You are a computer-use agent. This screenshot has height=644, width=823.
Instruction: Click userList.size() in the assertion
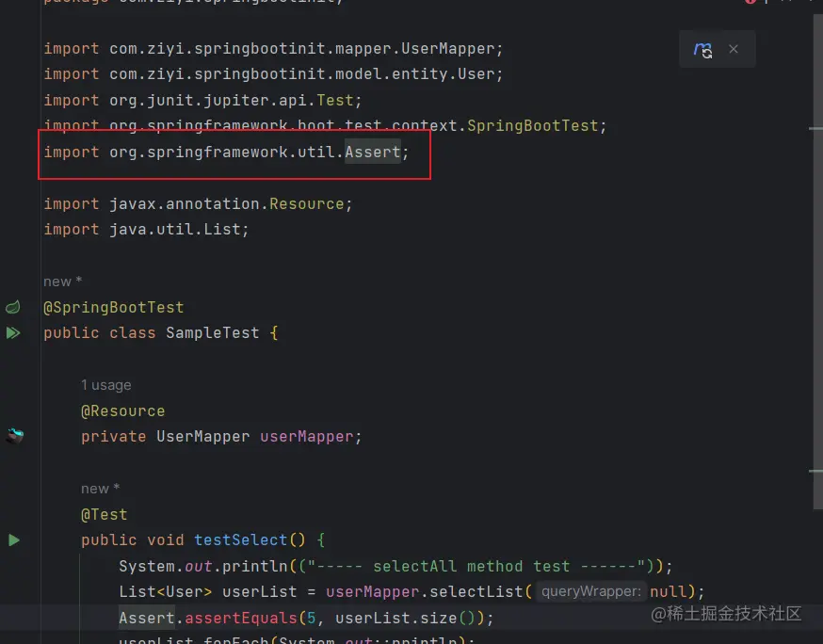[x=406, y=618]
